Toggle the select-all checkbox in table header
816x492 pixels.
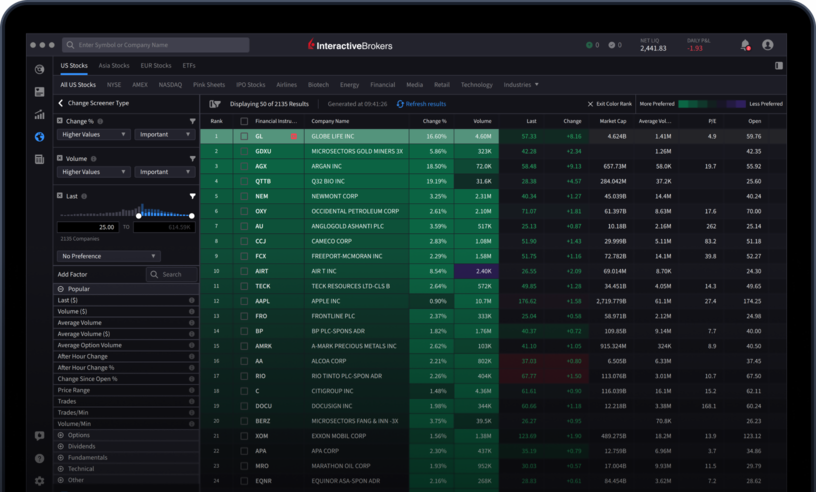click(x=243, y=121)
